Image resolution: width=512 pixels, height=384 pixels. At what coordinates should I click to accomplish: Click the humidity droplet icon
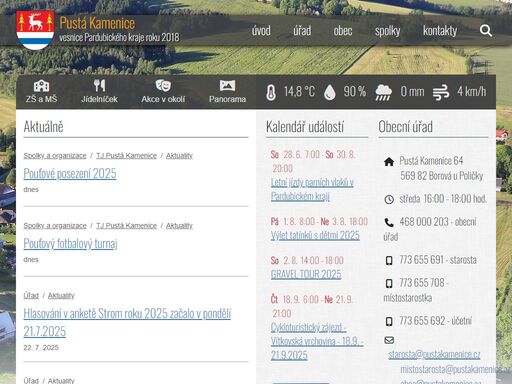point(330,92)
